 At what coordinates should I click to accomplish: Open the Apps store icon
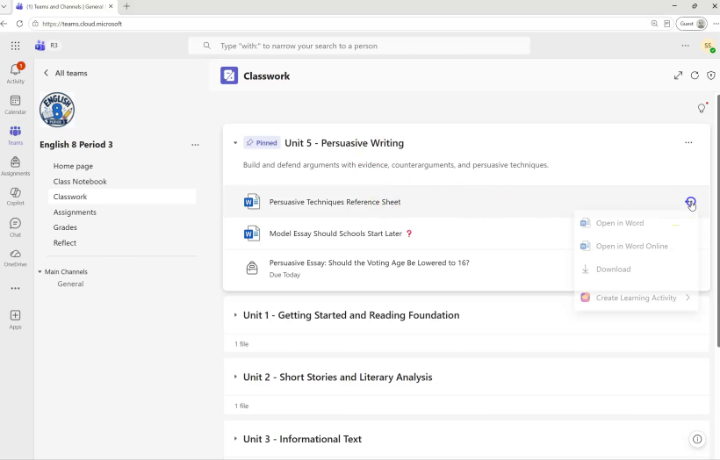(15, 320)
